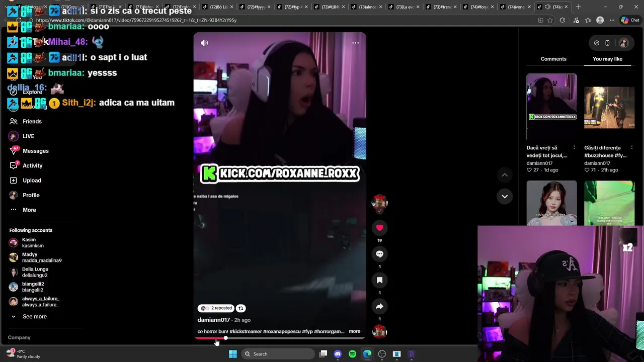Select the You may like tab
The height and width of the screenshot is (362, 644).
click(x=607, y=59)
